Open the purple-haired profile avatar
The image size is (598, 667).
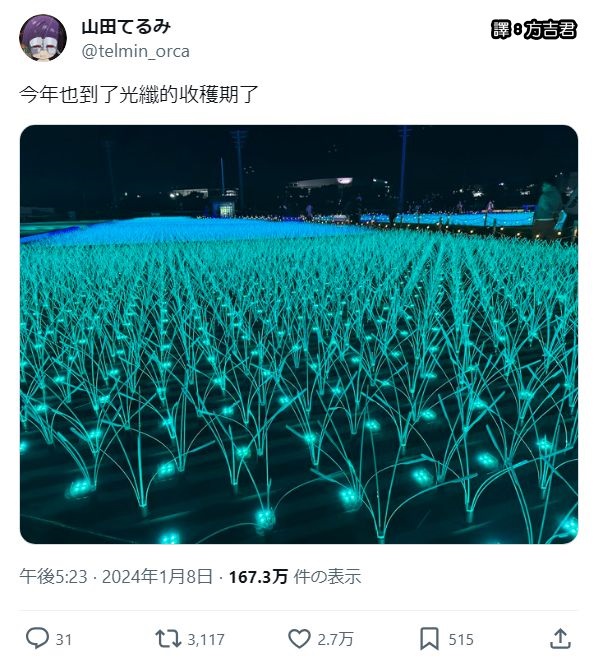[x=43, y=38]
